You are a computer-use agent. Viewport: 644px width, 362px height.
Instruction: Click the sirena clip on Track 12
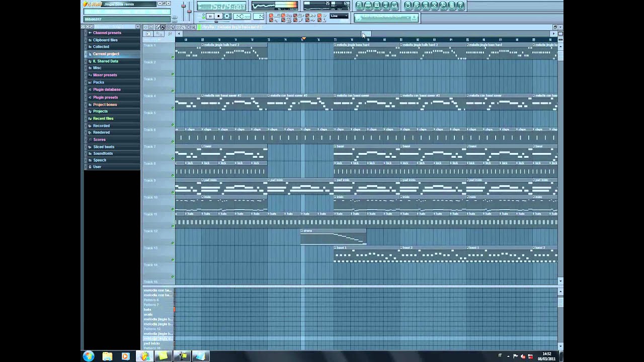pyautogui.click(x=334, y=236)
